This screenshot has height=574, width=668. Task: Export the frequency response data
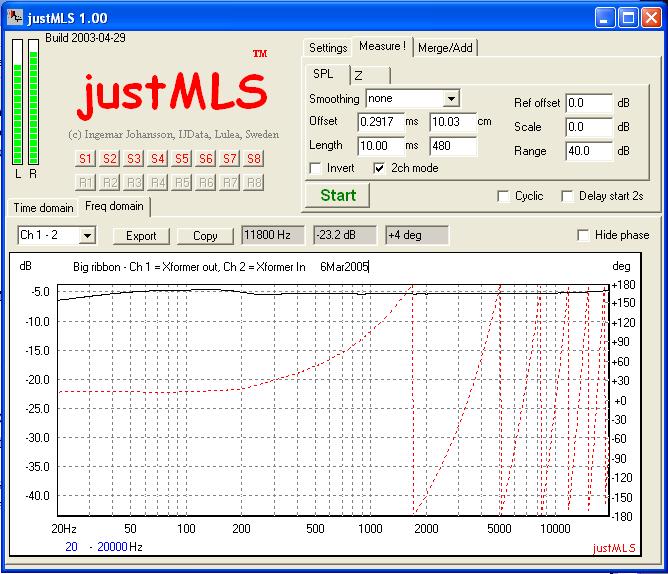tap(141, 236)
